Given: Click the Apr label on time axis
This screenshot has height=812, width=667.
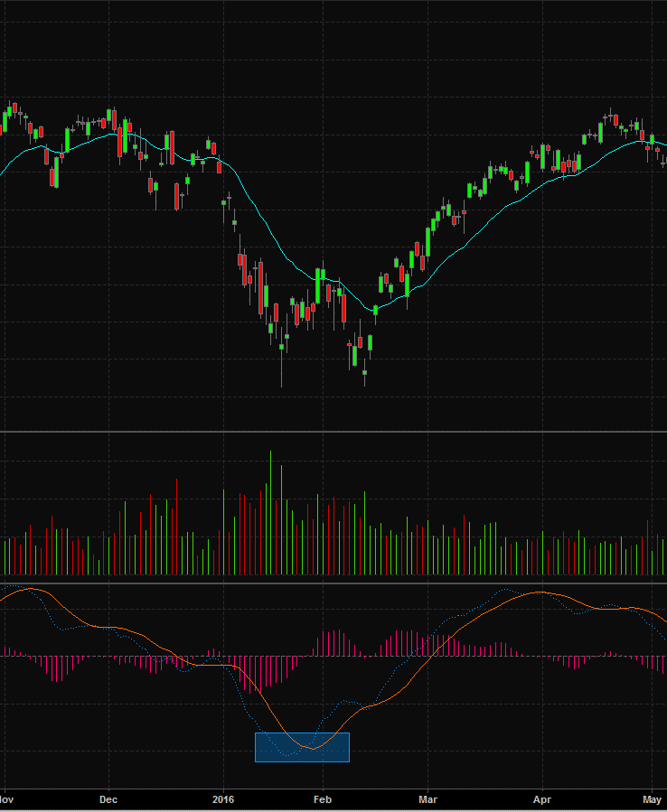Looking at the screenshot, I should tap(542, 799).
